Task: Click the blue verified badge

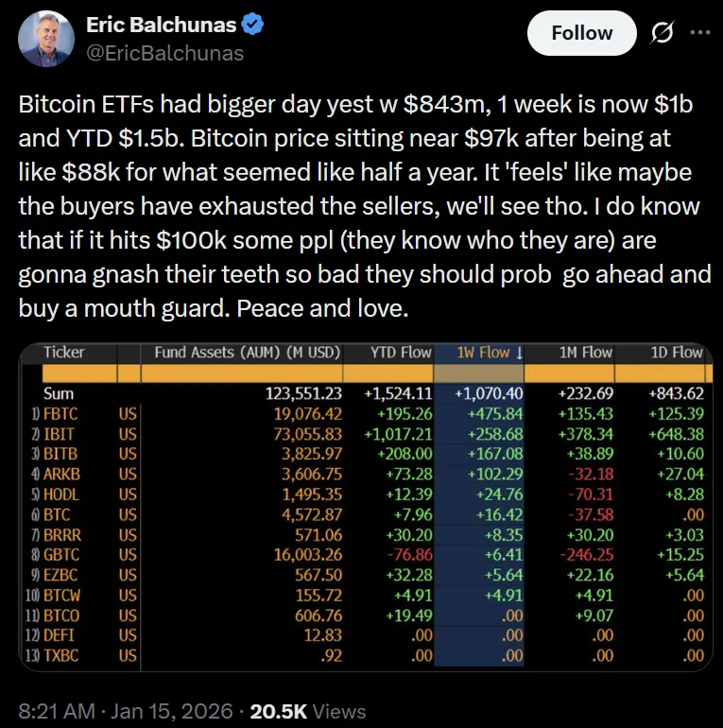Action: coord(250,26)
